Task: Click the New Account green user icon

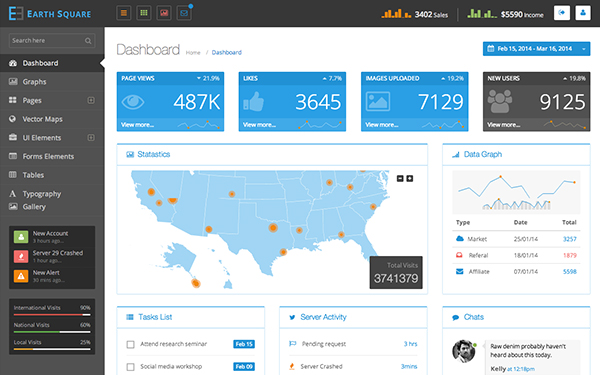Action: click(x=21, y=237)
